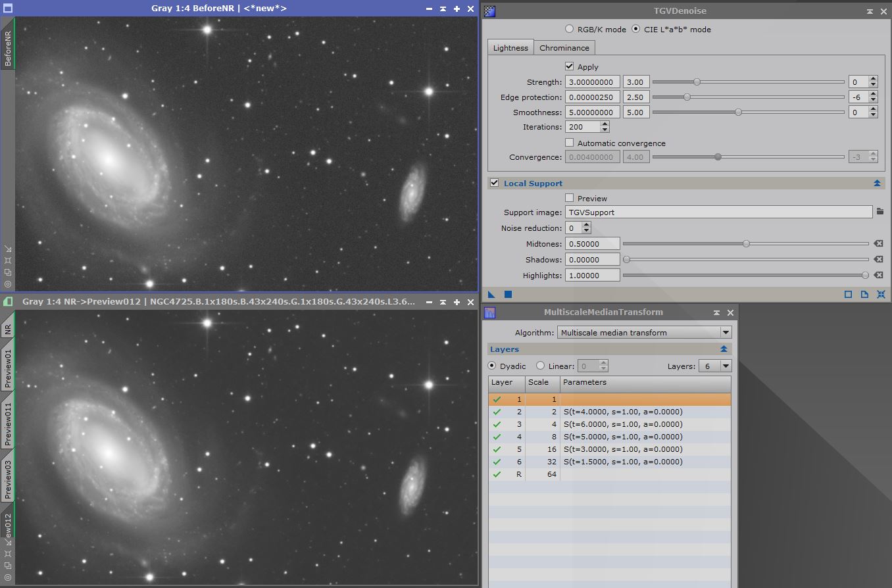Uncheck the Local Support section checkbox
The width and height of the screenshot is (892, 588).
pos(495,183)
